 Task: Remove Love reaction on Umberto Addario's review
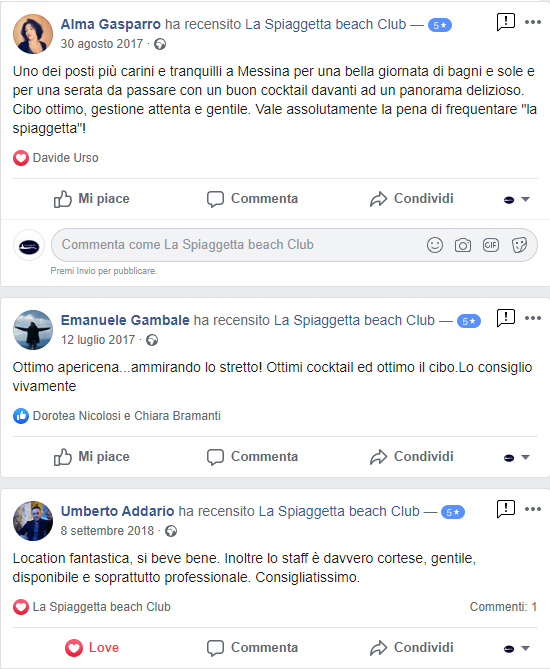coord(92,648)
